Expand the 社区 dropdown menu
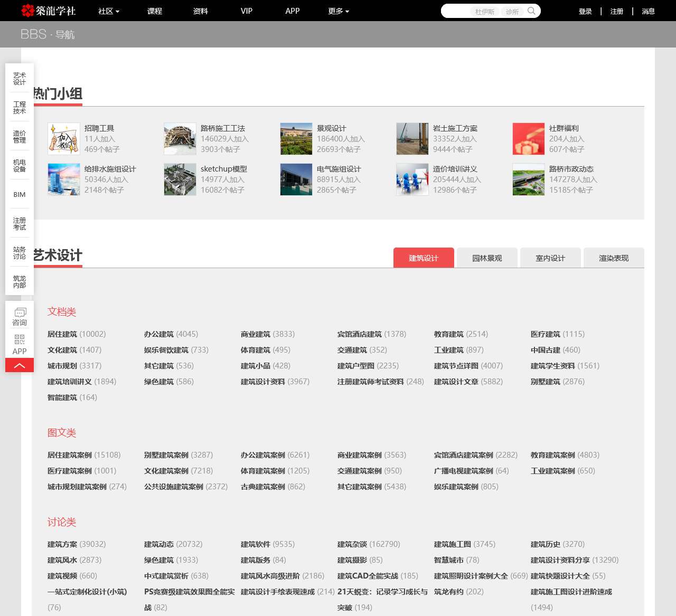The width and height of the screenshot is (676, 616). pos(109,11)
